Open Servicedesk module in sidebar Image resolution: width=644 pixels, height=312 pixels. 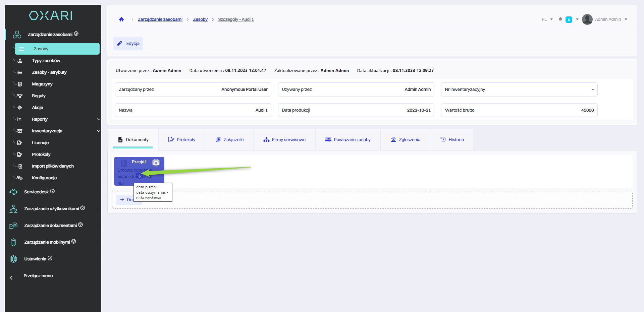click(x=36, y=192)
